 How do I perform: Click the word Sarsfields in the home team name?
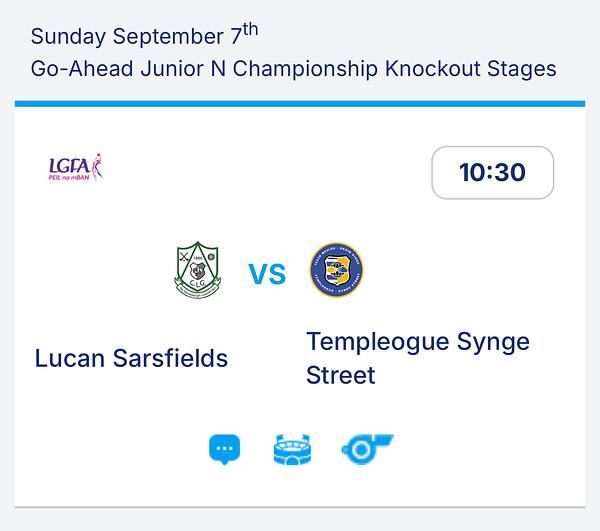click(170, 358)
